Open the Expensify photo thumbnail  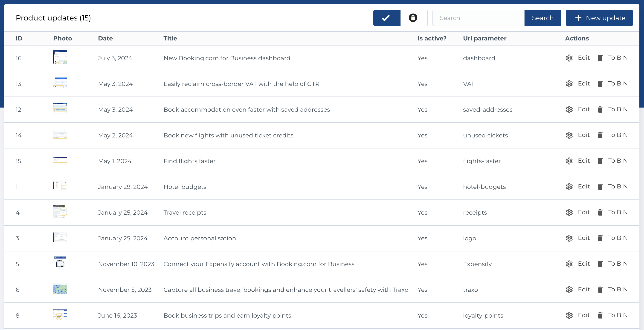coord(60,263)
